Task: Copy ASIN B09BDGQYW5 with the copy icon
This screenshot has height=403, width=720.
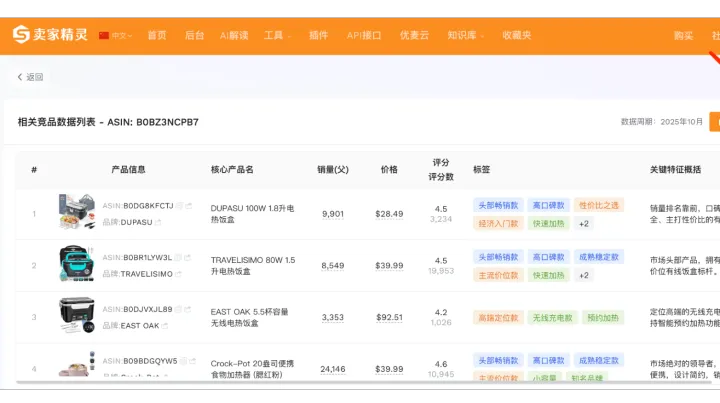Action: tap(183, 361)
